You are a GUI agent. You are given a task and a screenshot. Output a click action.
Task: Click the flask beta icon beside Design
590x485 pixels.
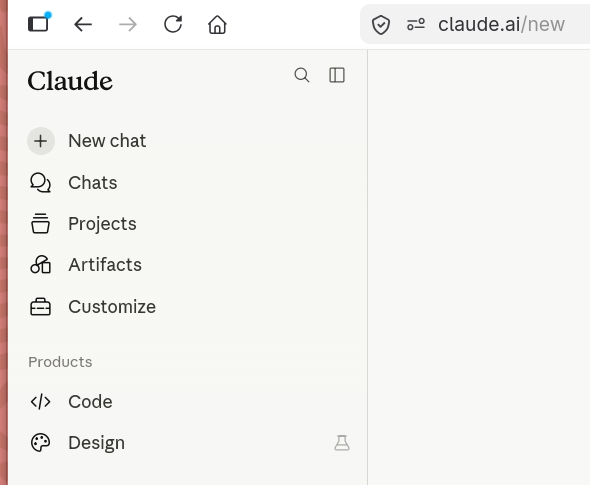click(x=342, y=443)
